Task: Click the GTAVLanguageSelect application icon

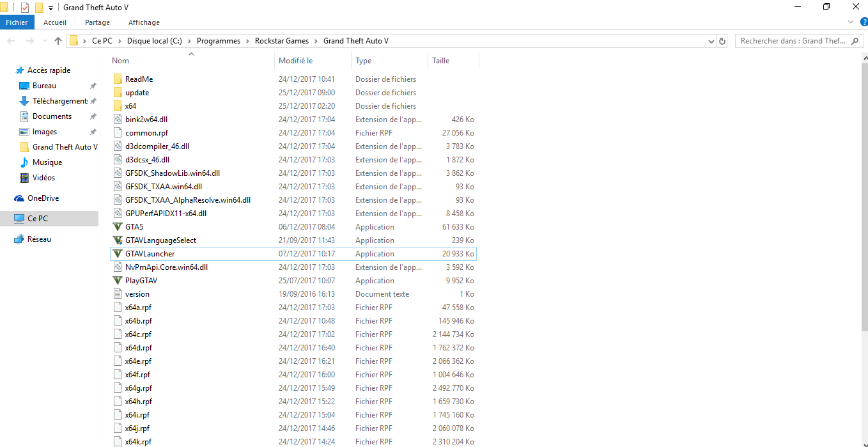Action: (x=117, y=240)
